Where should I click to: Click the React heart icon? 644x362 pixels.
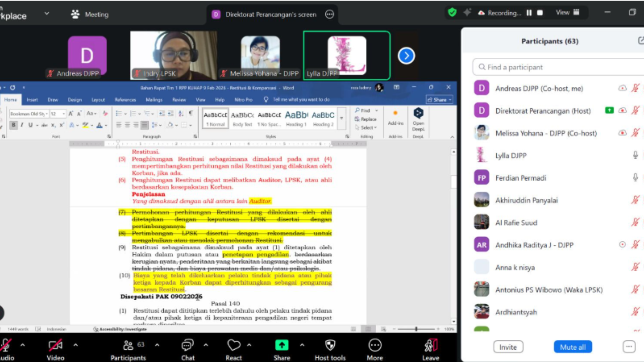click(x=234, y=345)
